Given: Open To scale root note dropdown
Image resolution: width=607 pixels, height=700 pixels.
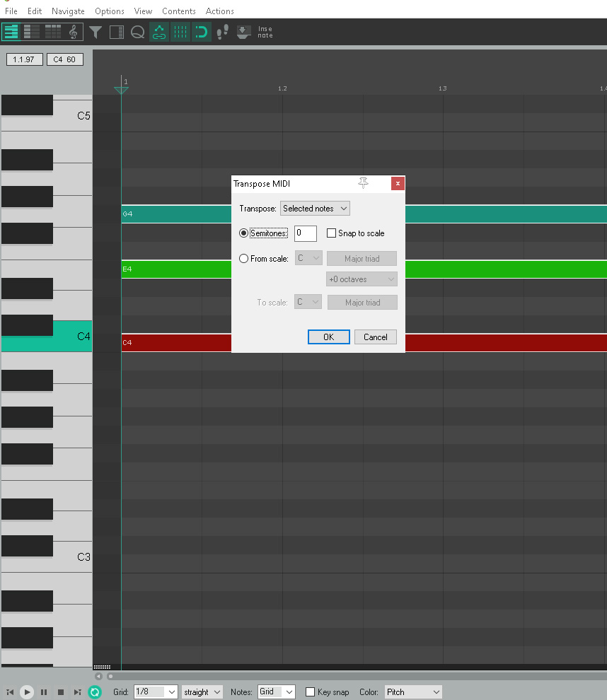Looking at the screenshot, I should (x=308, y=302).
